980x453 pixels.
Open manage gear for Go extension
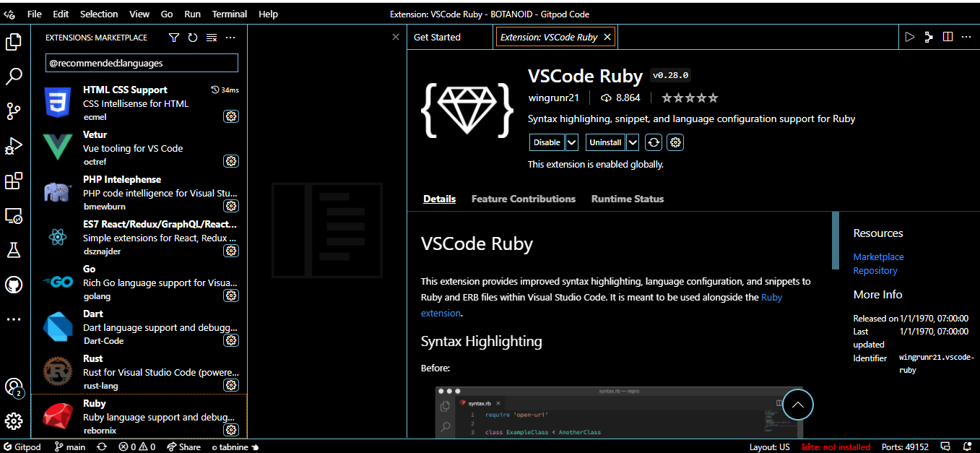pyautogui.click(x=231, y=295)
